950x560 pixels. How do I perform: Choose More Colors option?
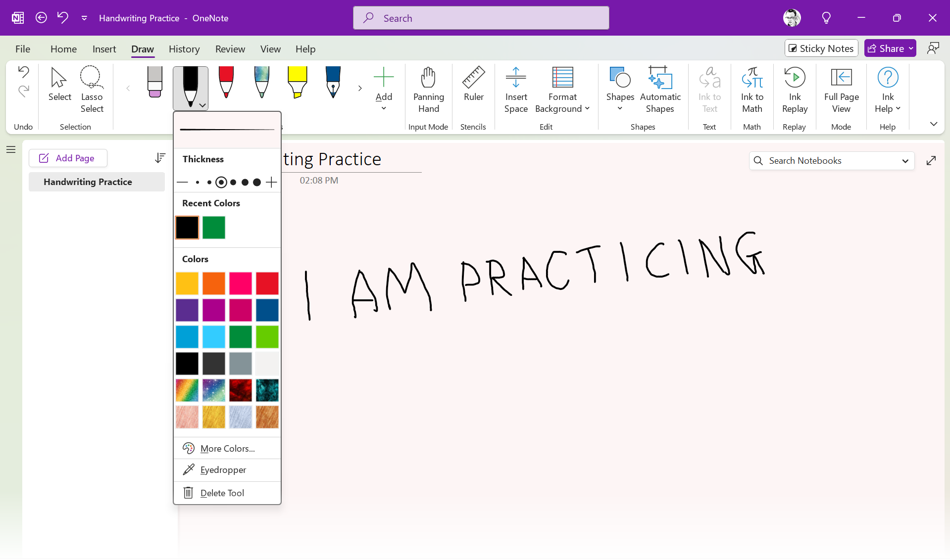pos(227,449)
